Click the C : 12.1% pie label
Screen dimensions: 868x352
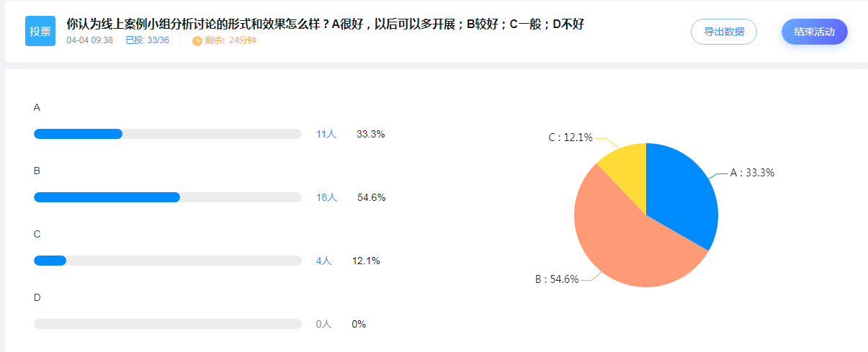[571, 137]
